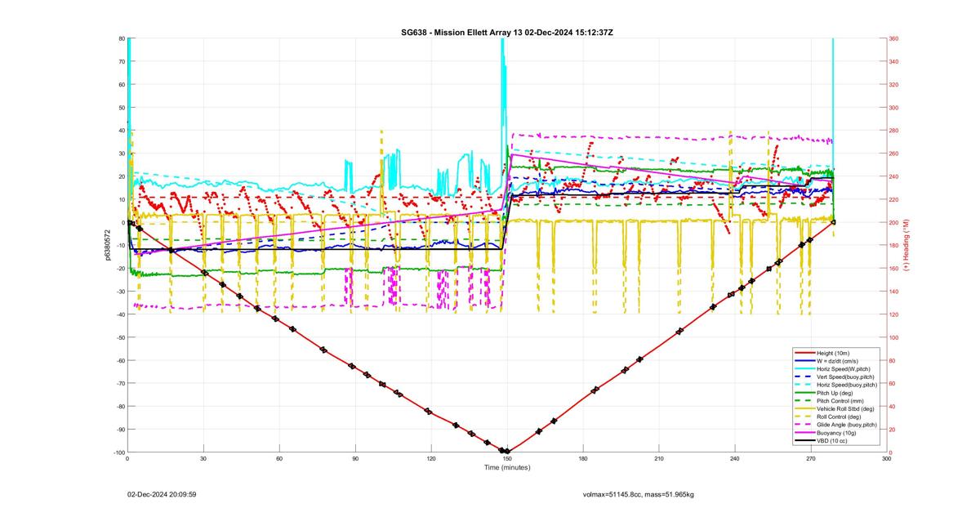The width and height of the screenshot is (980, 508).
Task: Click the '(+) Heading (°M)' right axis label
Action: [x=906, y=245]
